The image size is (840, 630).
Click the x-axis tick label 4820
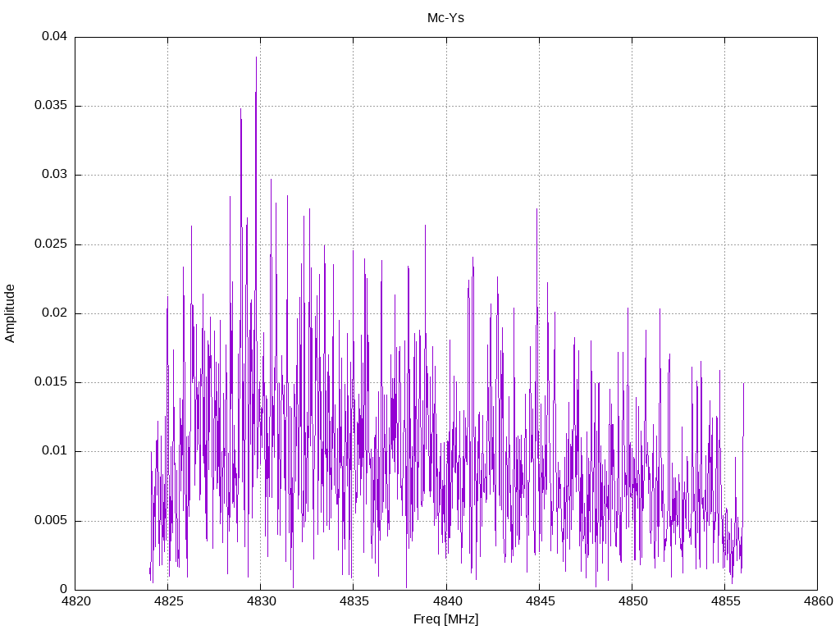75,601
